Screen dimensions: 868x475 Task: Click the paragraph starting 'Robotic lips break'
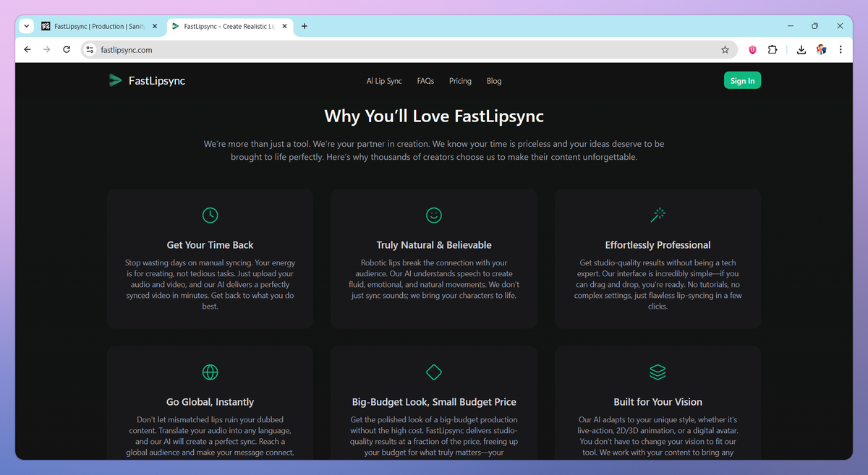point(434,279)
